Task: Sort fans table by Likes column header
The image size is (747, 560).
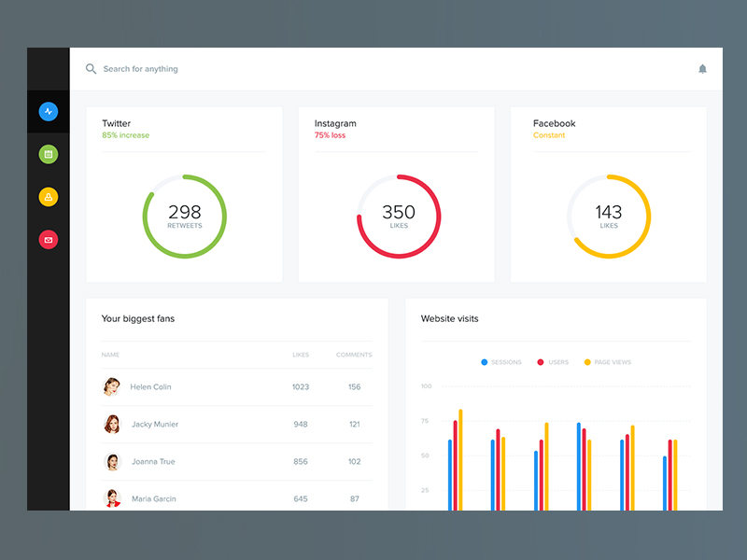Action: click(301, 355)
